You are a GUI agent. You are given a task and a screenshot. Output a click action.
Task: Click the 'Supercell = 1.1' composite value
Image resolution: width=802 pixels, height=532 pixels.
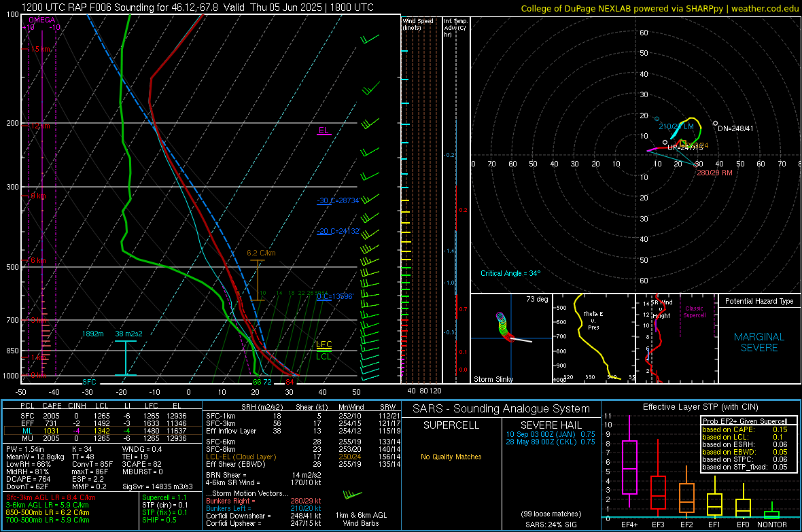point(164,498)
